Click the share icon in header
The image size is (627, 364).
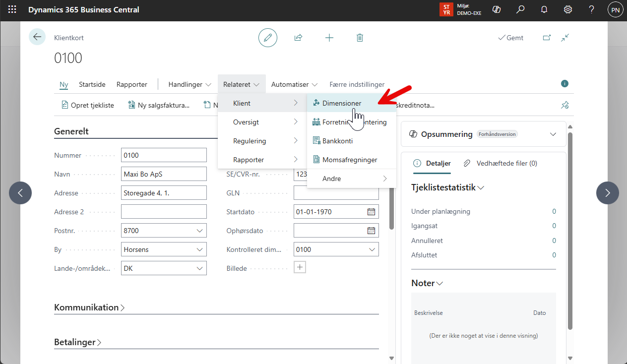(x=298, y=38)
